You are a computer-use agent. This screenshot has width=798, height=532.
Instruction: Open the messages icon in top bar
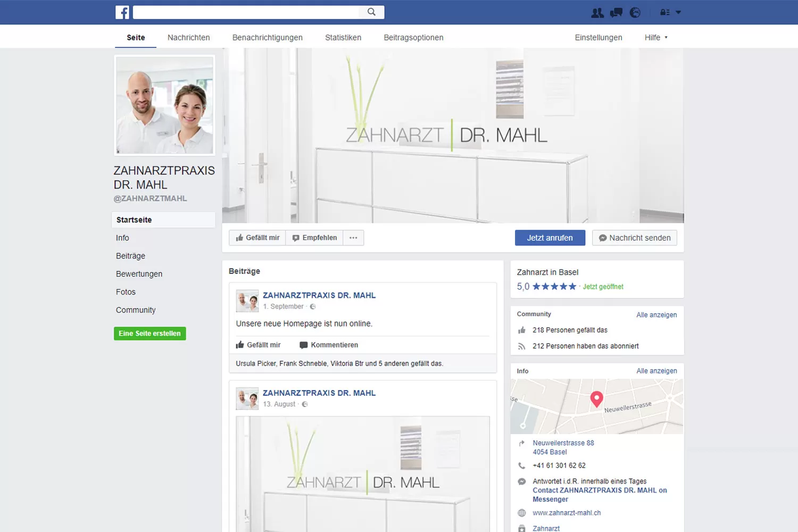(x=616, y=12)
